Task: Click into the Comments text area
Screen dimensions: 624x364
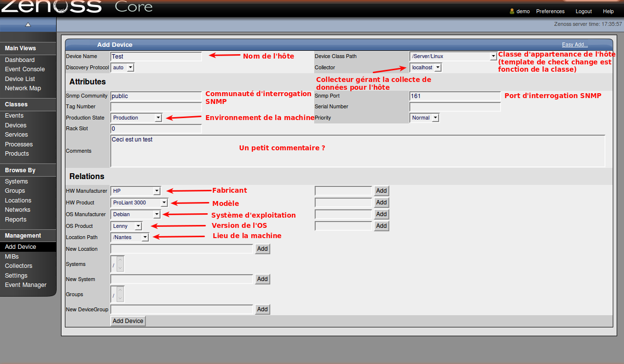Action: pos(358,151)
